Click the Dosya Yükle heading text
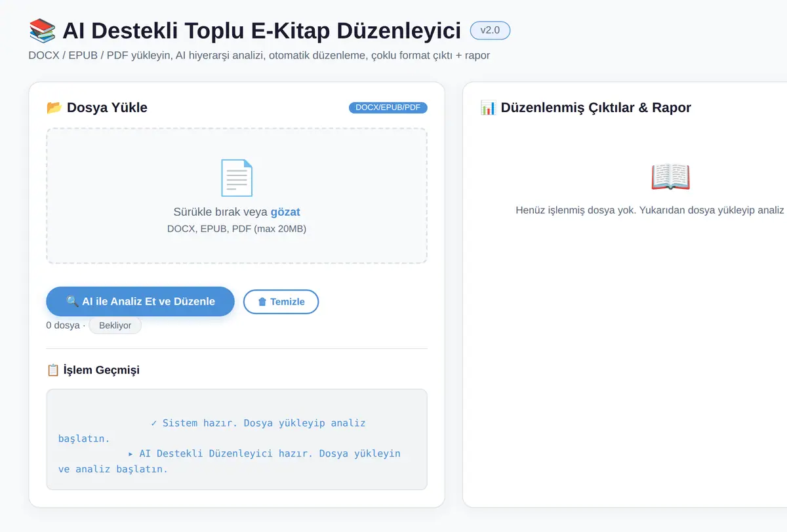Viewport: 787px width, 532px height. click(107, 108)
